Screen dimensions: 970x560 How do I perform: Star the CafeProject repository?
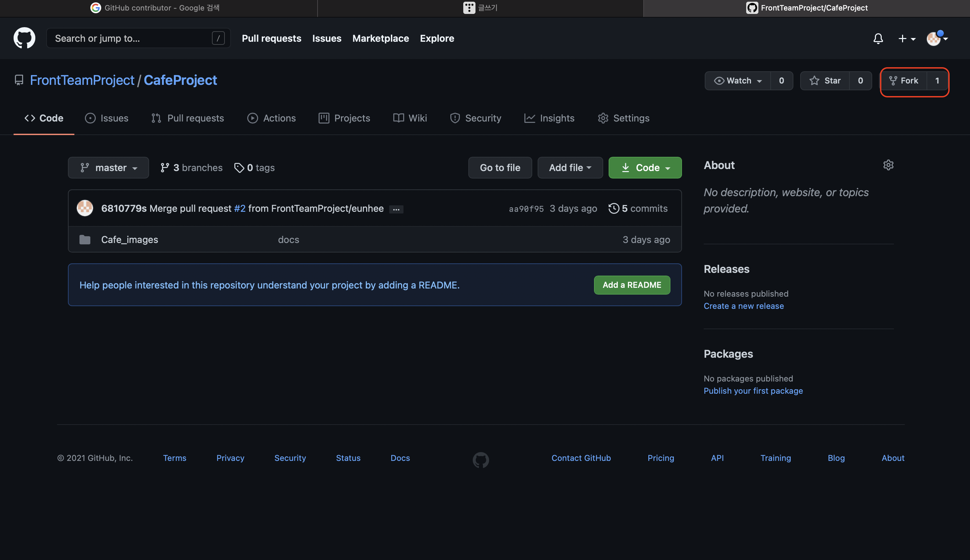pos(825,81)
